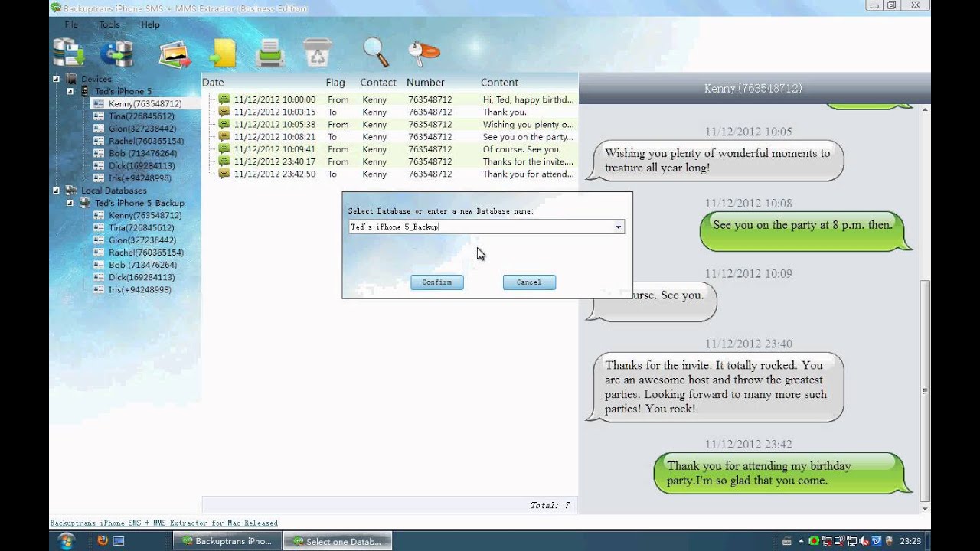980x551 pixels.
Task: Select Kenny(763548712) under Ted's iPhone 5
Action: [145, 103]
